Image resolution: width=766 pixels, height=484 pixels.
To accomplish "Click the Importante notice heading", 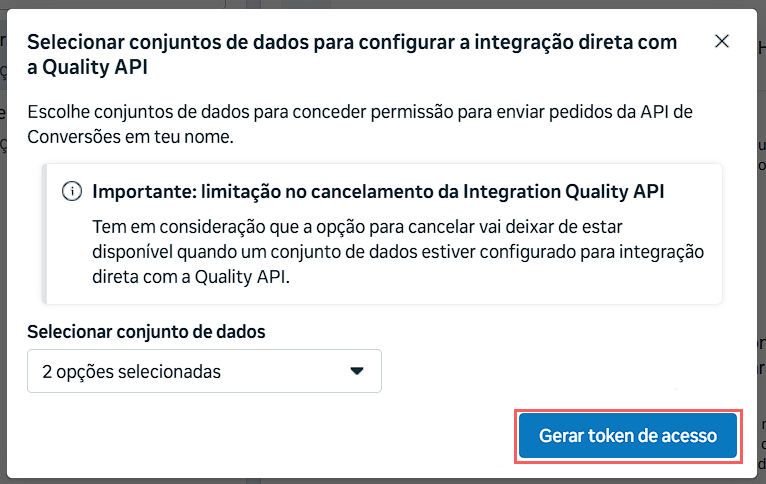I will 378,191.
